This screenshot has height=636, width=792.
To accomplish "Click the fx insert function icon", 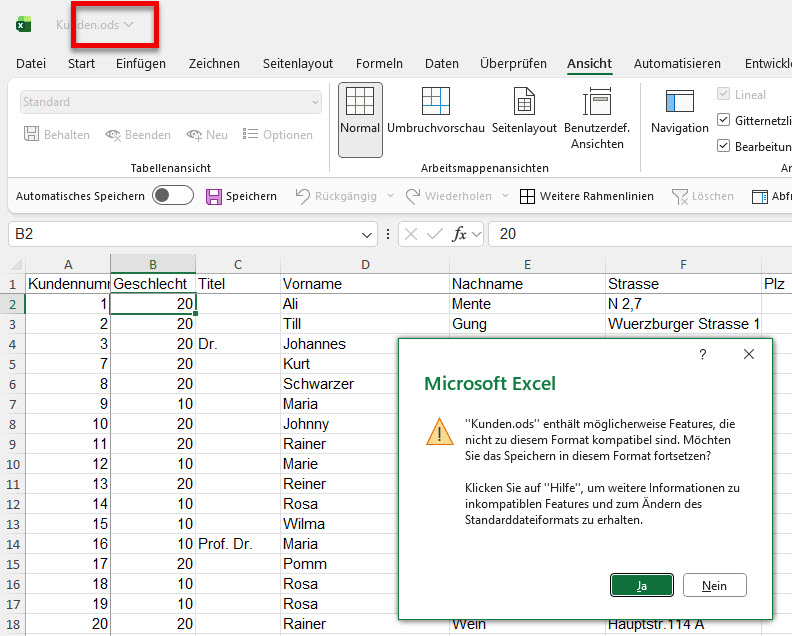I will tap(460, 234).
